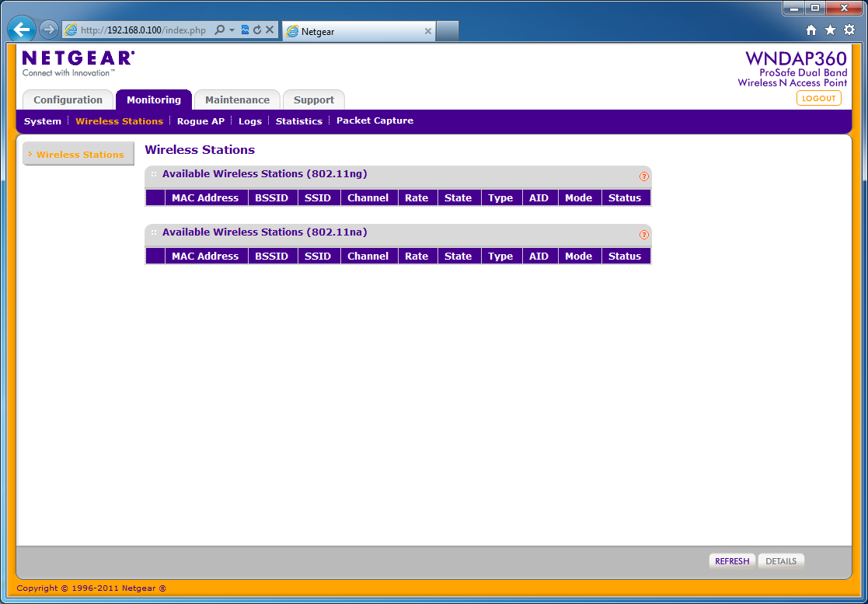The height and width of the screenshot is (604, 868).
Task: Stop loading with the address bar X
Action: click(270, 30)
